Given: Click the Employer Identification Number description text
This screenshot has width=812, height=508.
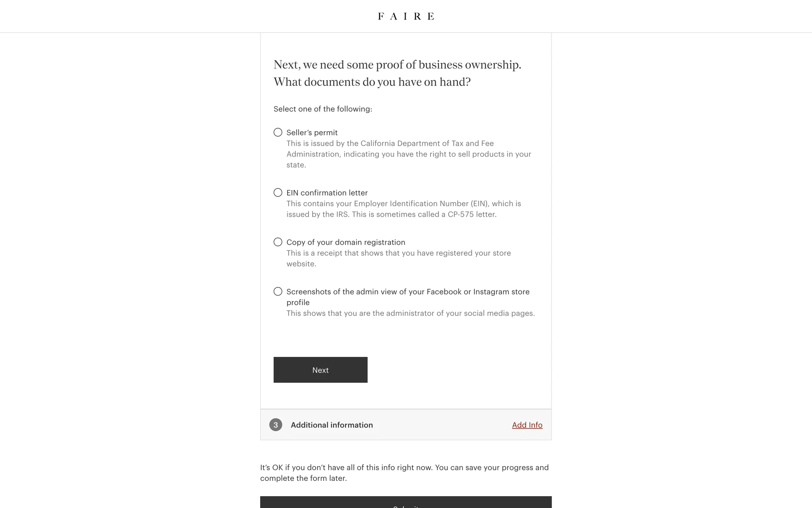Looking at the screenshot, I should (x=403, y=209).
